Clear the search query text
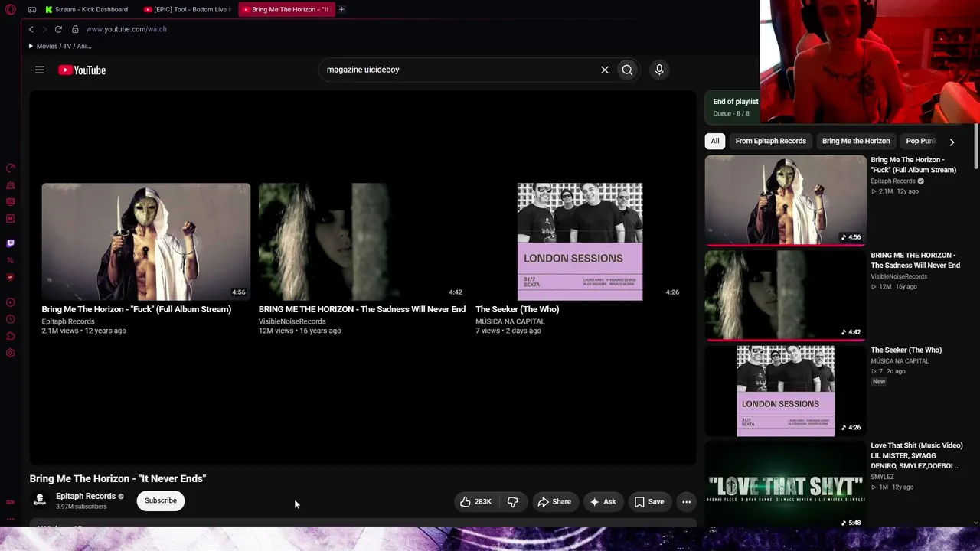Viewport: 980px width, 551px height. pos(605,70)
